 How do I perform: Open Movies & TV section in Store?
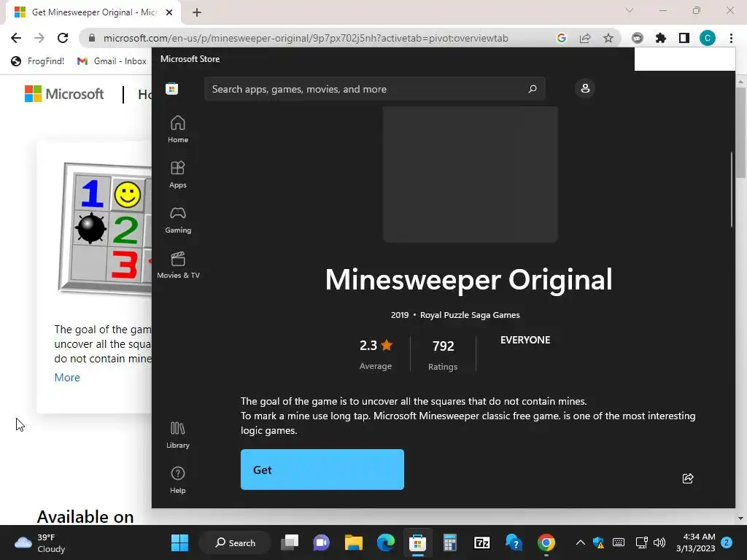click(178, 265)
